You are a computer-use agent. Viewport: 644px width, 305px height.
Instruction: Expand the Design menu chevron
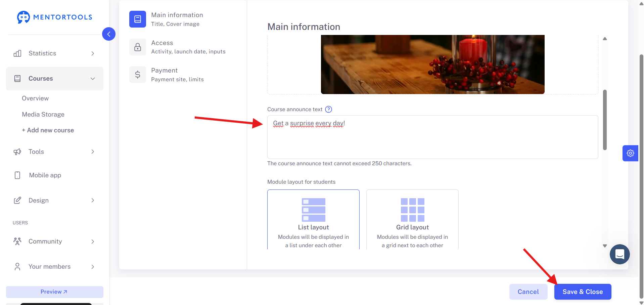(x=93, y=201)
